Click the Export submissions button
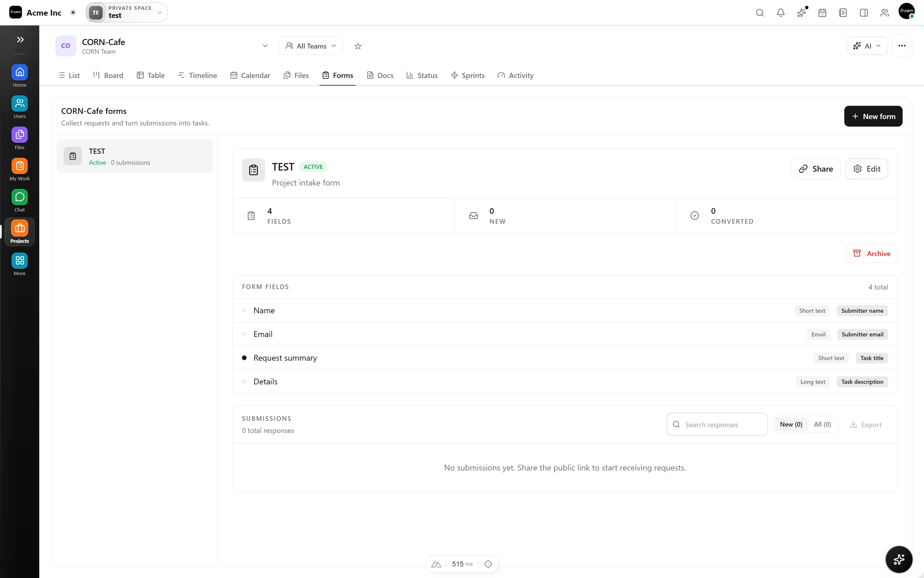924x578 pixels. (866, 424)
